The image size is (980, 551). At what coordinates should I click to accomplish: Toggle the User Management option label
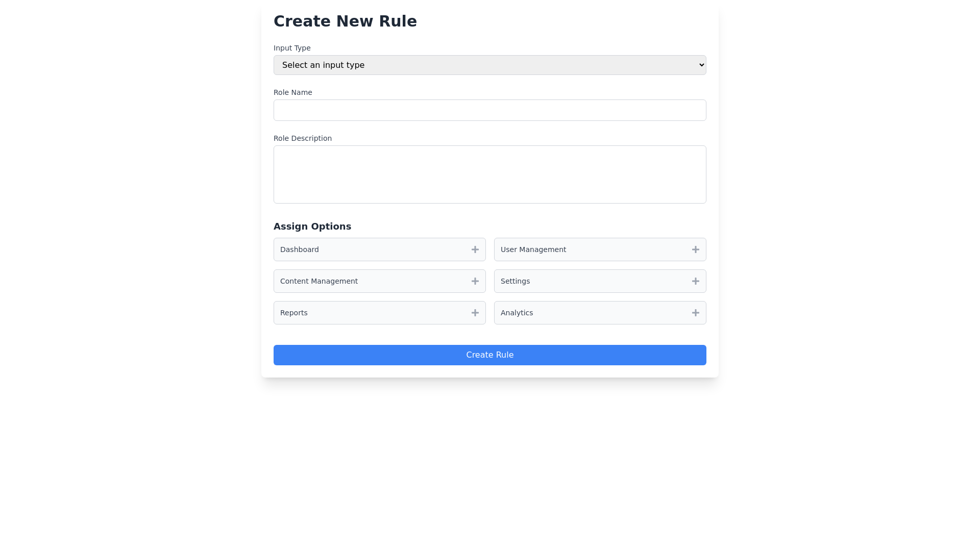(533, 249)
